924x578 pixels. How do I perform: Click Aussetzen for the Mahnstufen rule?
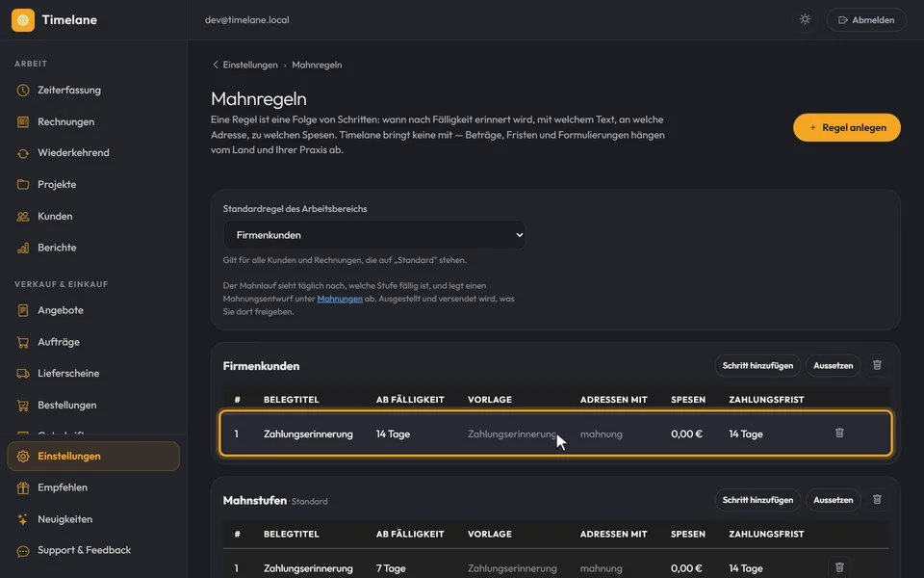[833, 500]
